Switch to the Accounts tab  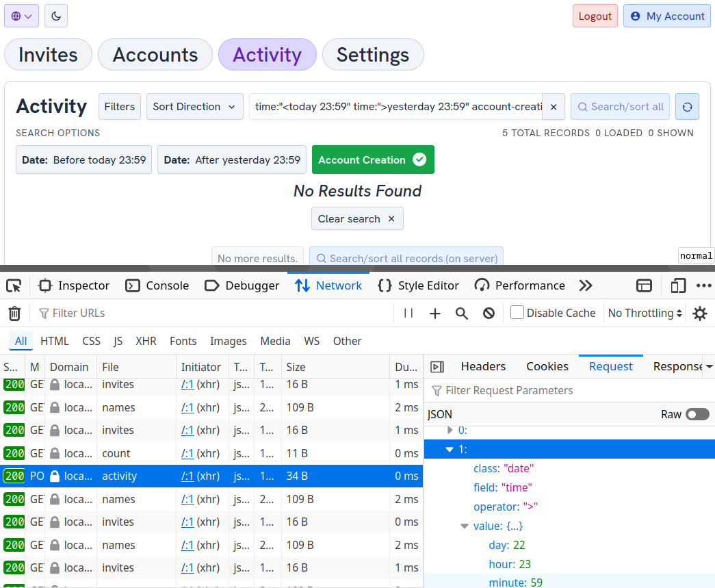[x=155, y=54]
